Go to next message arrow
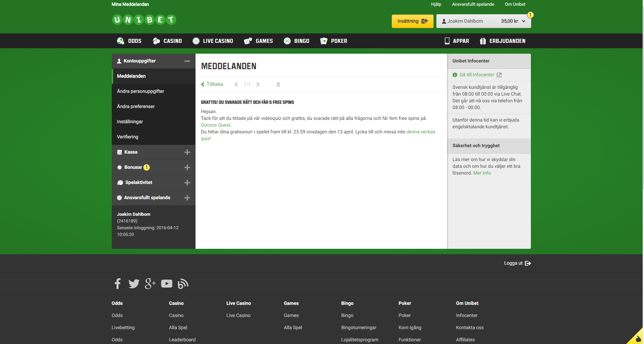Image resolution: width=644 pixels, height=344 pixels. [258, 84]
